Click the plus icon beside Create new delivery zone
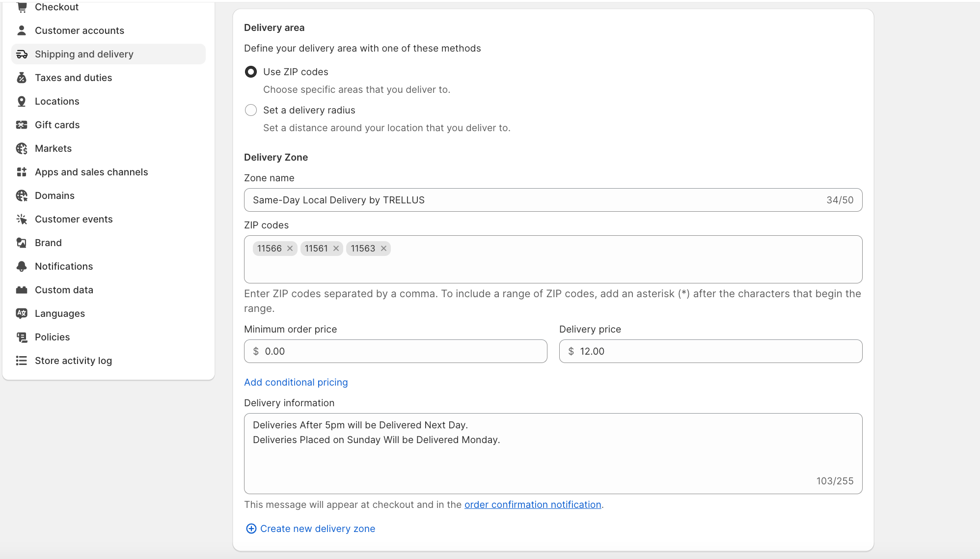Screen dimensions: 980x559 [251, 529]
